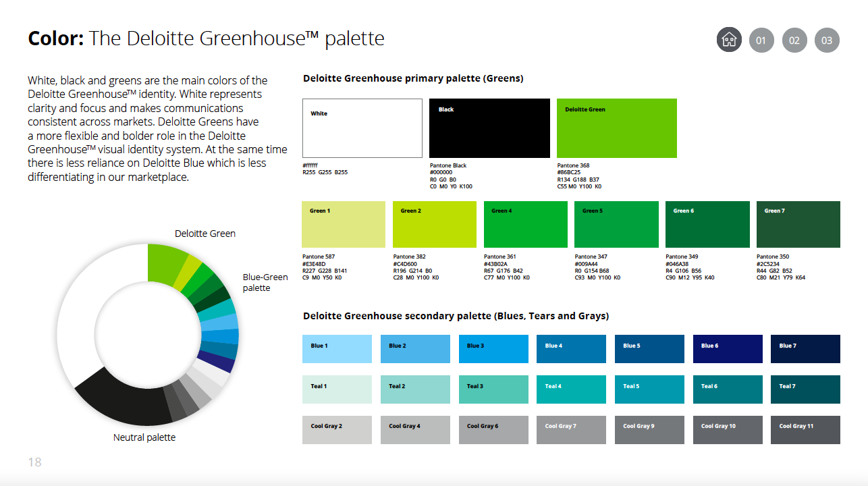Viewport: 868px width, 486px height.
Task: Select the Teal 5 swatch
Action: coord(649,389)
